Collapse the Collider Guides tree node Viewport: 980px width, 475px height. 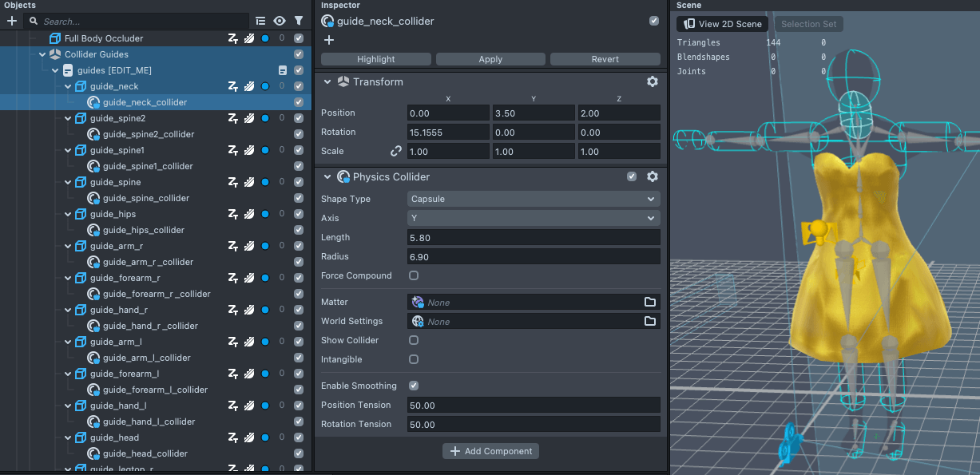[42, 54]
